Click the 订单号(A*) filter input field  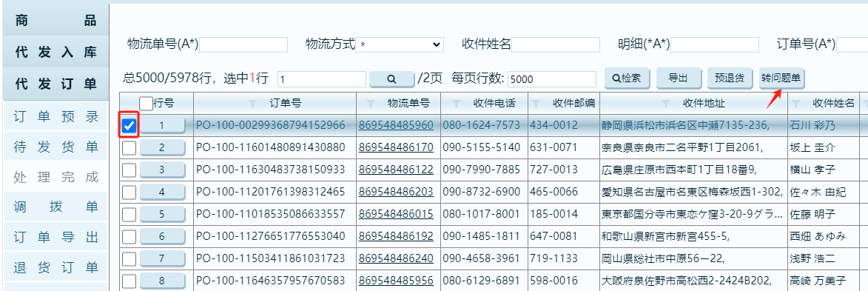(852, 44)
